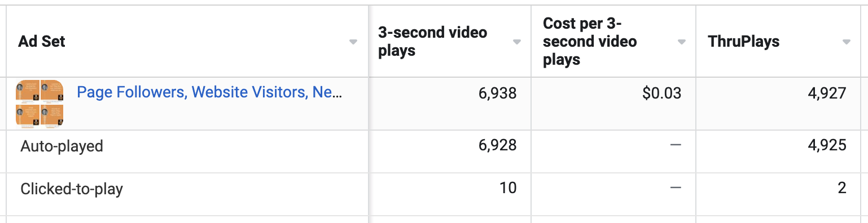Open the Cost per 3-second video plays dropdown arrow
The height and width of the screenshot is (223, 868).
point(681,42)
